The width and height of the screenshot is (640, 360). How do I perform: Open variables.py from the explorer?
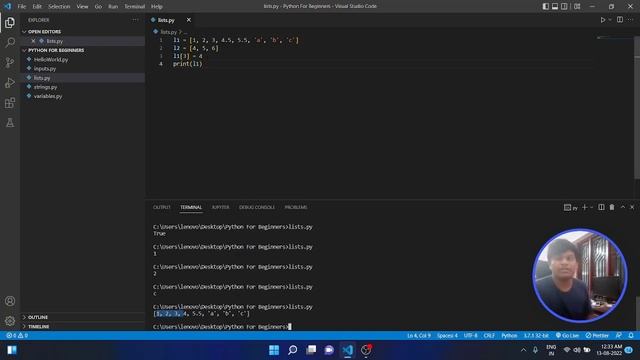pos(48,96)
